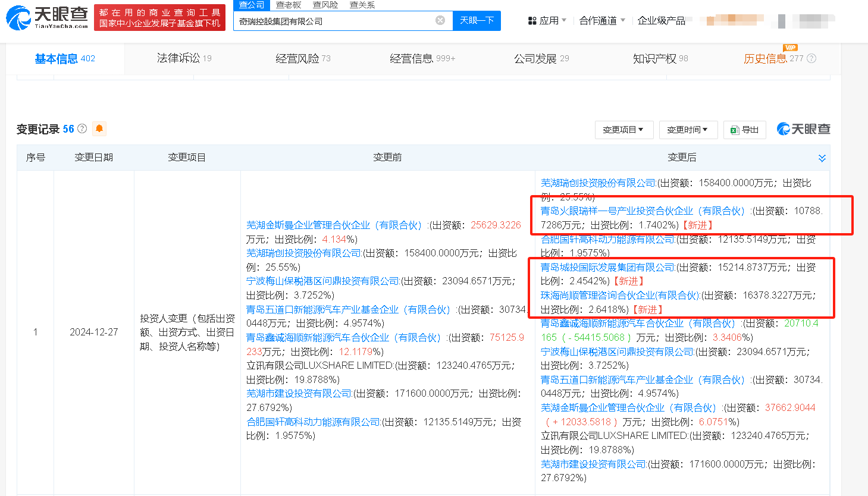Open the 法律诉讼 19 tab
This screenshot has width=868, height=496.
click(x=184, y=58)
